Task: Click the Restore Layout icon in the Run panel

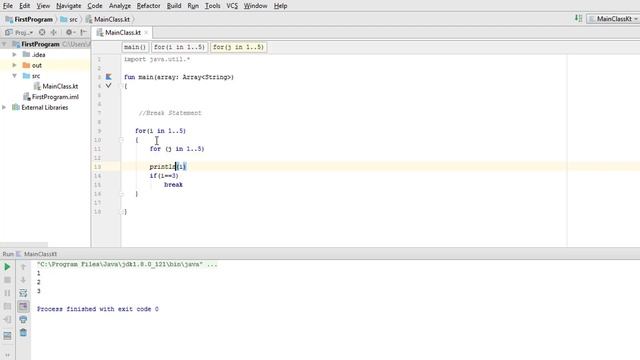Action: [7, 336]
